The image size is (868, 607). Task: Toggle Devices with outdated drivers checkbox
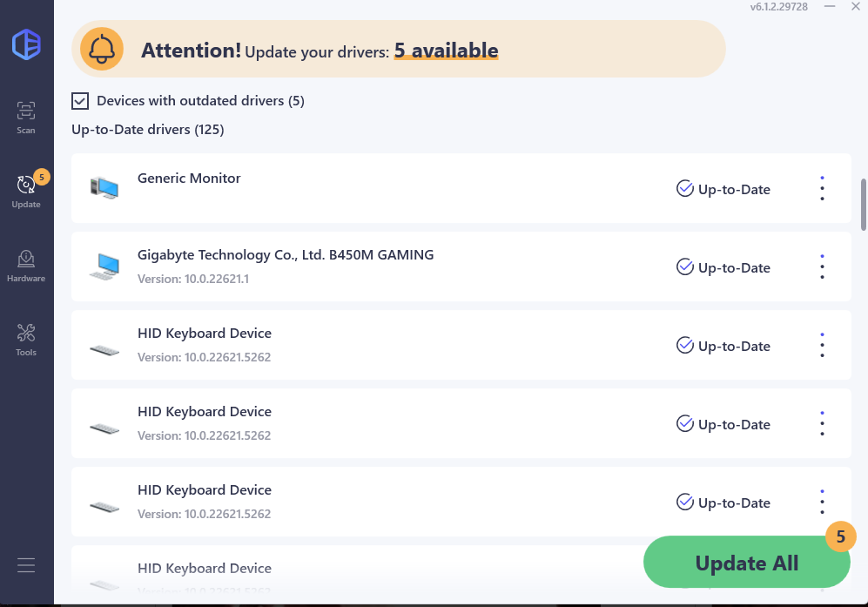pos(80,101)
